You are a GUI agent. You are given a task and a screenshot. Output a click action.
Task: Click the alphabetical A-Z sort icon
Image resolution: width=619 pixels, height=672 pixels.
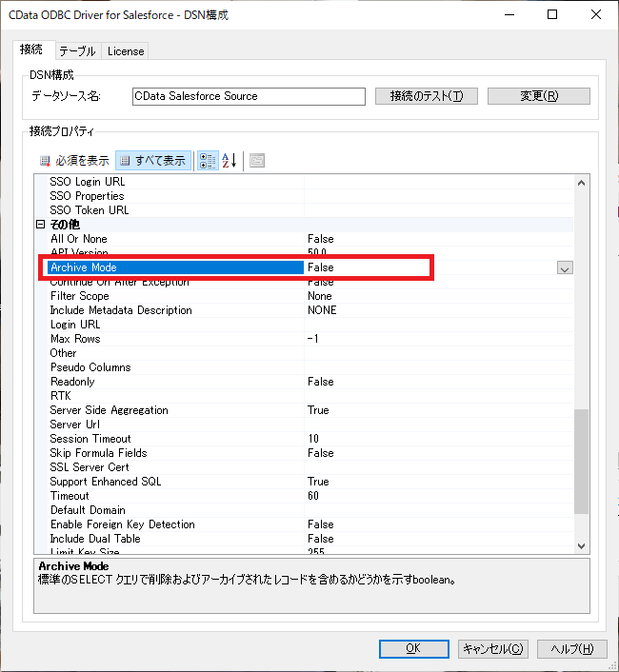click(x=230, y=161)
